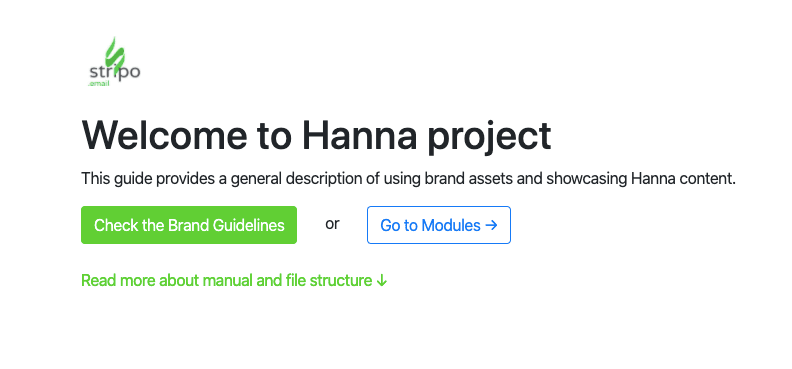Click the right arrow in the Go to Modules button
This screenshot has width=792, height=369.
[x=491, y=225]
